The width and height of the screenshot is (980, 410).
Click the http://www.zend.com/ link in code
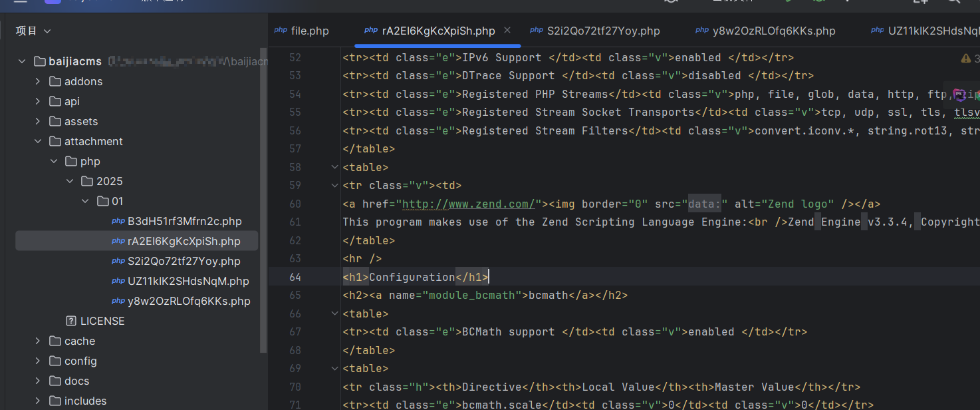469,204
